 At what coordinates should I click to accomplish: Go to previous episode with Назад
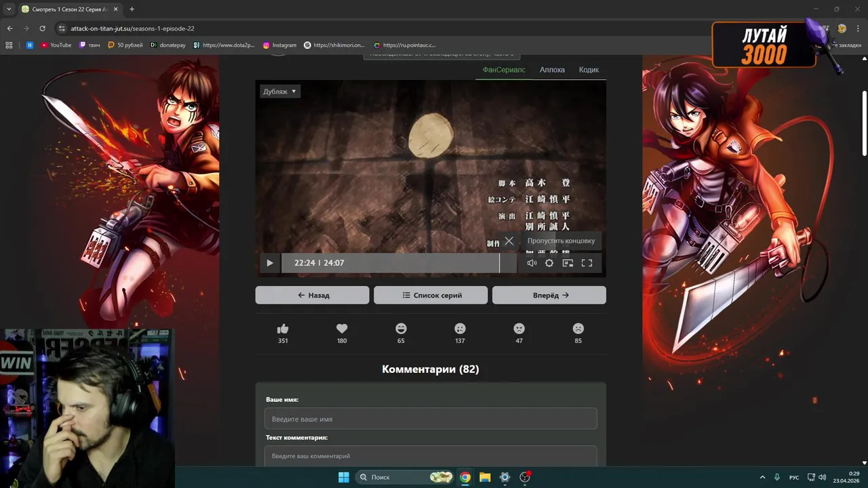coord(313,295)
